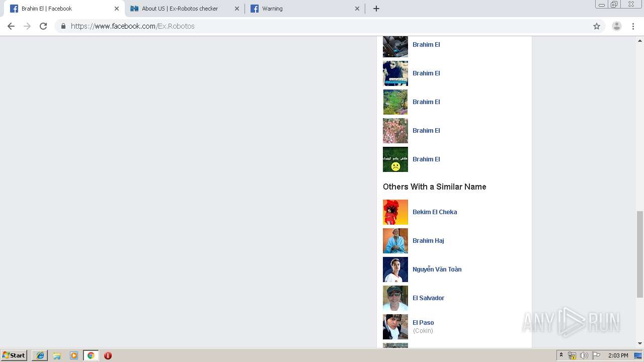Viewport: 644px width, 362px height.
Task: Open the network tray icon
Action: point(572,355)
